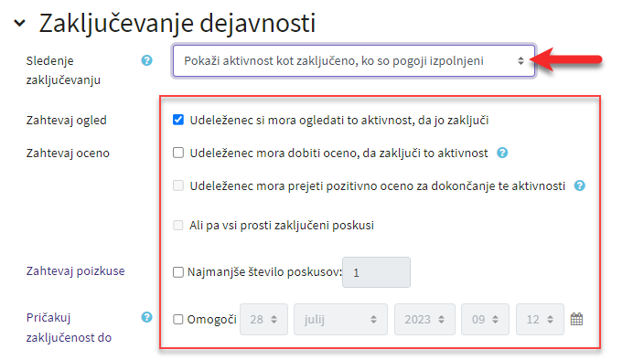Open help icon beside Zahtevaj oceno checkbox
644x360 pixels.
click(x=502, y=153)
